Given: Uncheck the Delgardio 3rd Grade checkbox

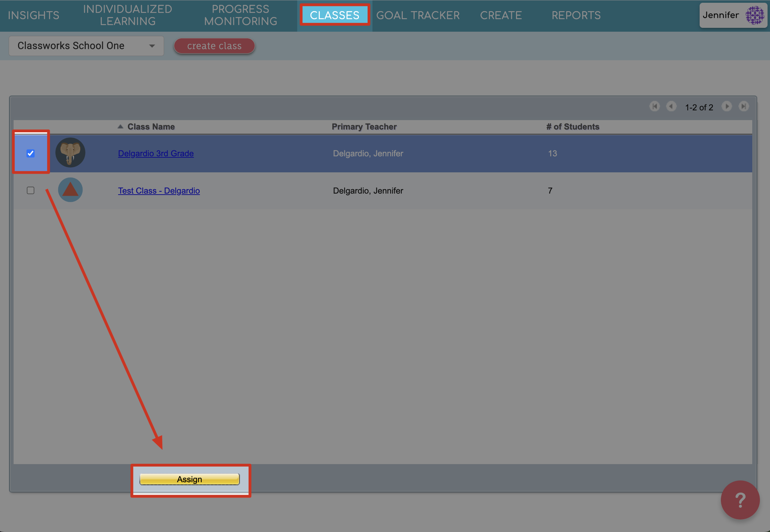Looking at the screenshot, I should coord(31,152).
